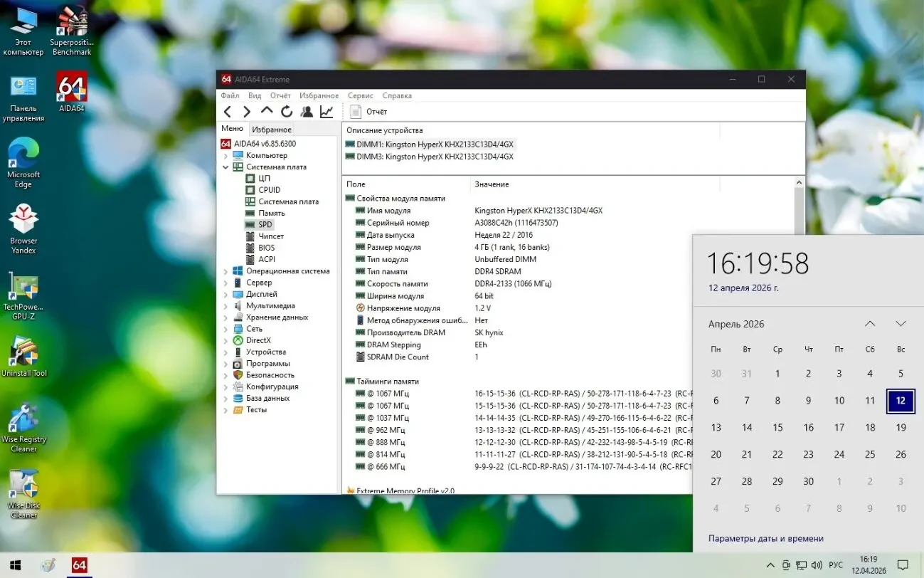Screen dimensions: 924x578
Task: Click the up-level arrow icon in the toolbar
Action: (267, 111)
